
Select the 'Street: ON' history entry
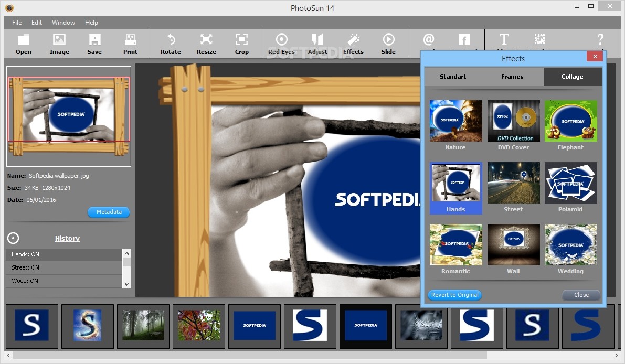point(64,267)
